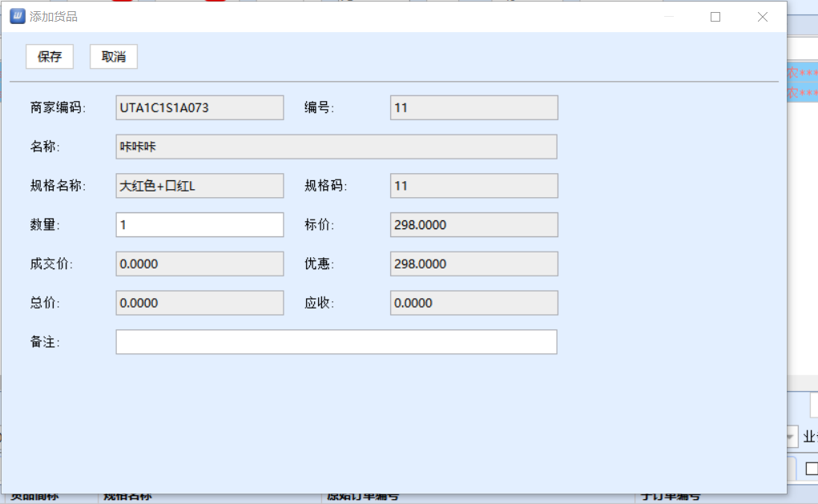Screen dimensions: 818x504
Task: Close the 添加货品 dialog
Action: (763, 17)
